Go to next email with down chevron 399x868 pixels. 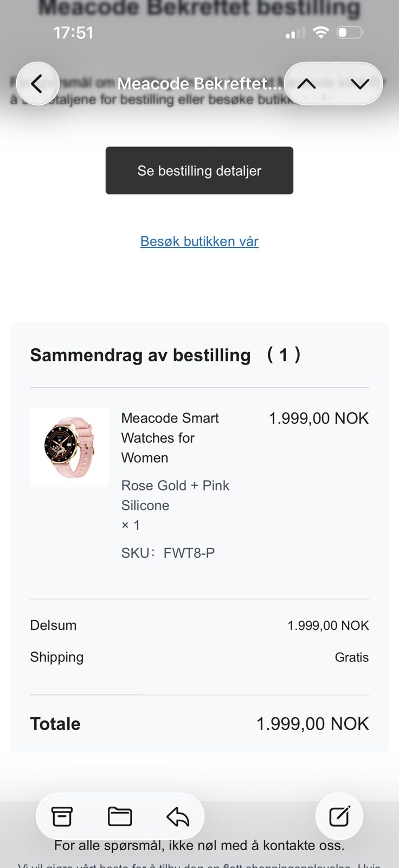tap(359, 84)
